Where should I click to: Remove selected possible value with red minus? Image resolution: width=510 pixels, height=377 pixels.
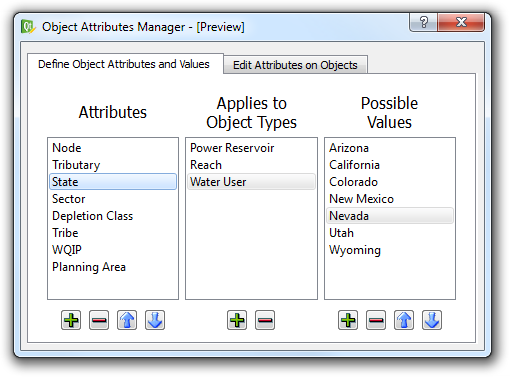click(x=376, y=320)
